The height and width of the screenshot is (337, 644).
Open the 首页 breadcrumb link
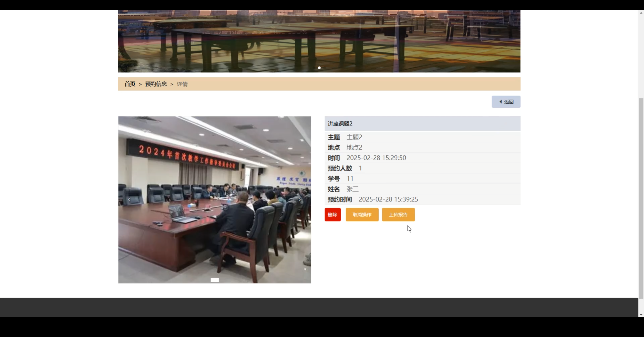click(130, 84)
